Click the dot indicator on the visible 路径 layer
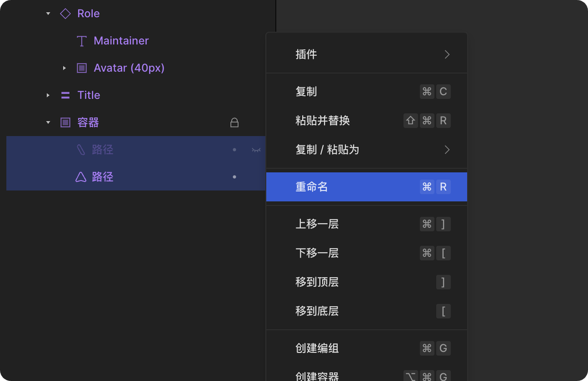This screenshot has width=588, height=381. click(x=234, y=177)
